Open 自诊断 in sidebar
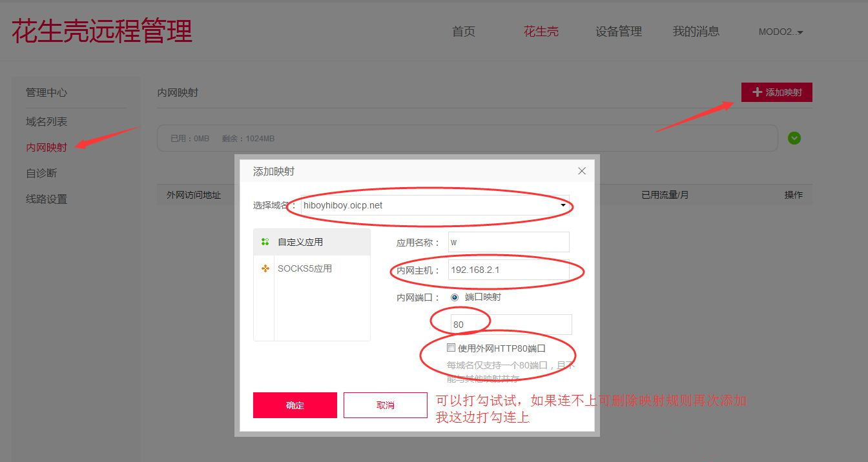Viewport: 868px width, 462px height. [41, 174]
